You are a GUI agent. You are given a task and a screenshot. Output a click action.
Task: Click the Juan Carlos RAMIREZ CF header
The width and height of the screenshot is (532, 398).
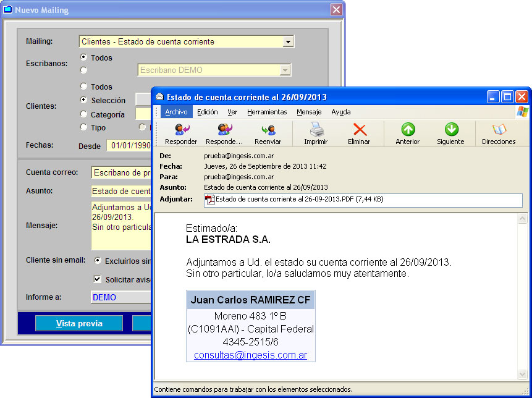(x=250, y=300)
